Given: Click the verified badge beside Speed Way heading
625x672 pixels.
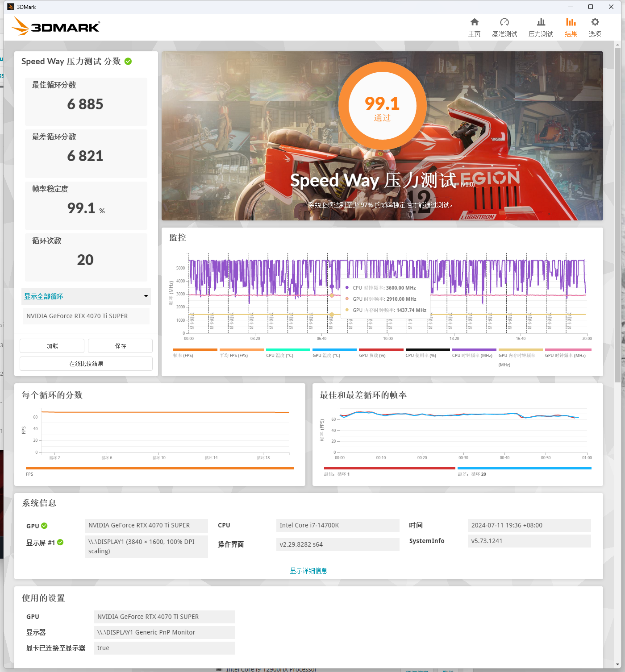Looking at the screenshot, I should [x=129, y=62].
